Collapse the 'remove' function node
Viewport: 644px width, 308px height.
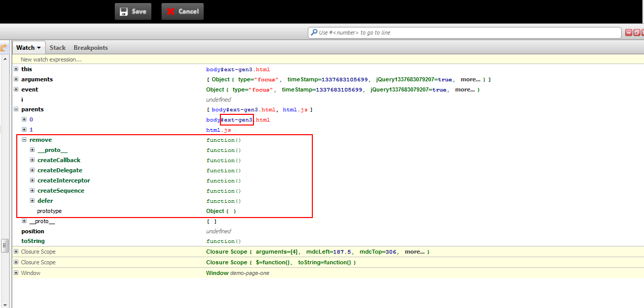(24, 140)
